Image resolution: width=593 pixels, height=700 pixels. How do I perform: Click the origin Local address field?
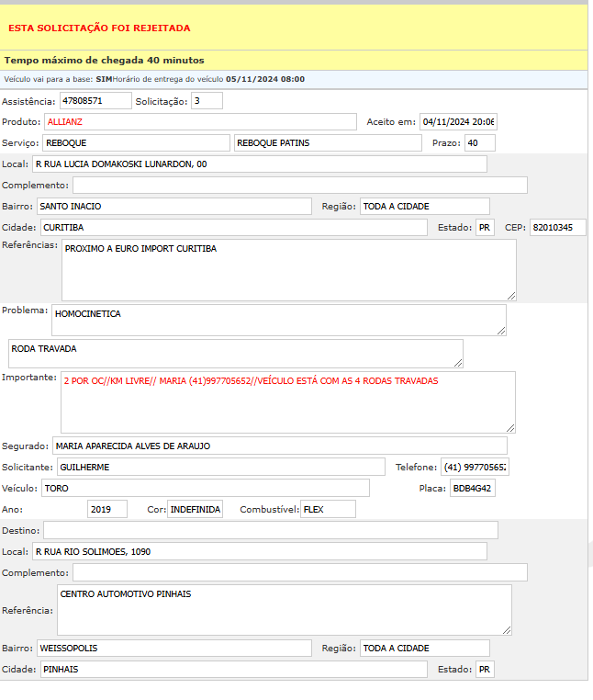click(x=260, y=164)
